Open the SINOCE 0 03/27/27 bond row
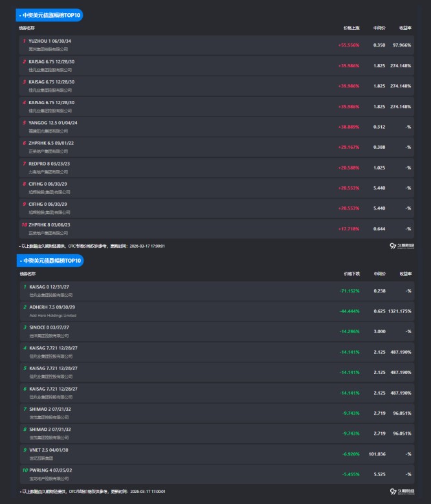 pos(49,327)
